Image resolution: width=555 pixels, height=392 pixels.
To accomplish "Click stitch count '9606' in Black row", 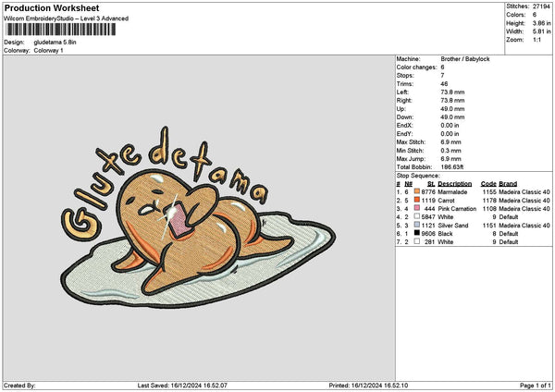I will point(428,234).
